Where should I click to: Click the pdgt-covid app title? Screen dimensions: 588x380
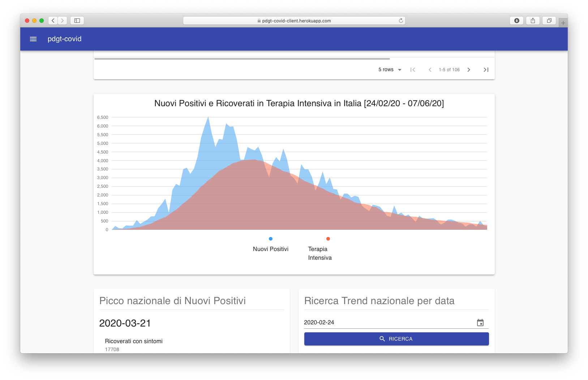pyautogui.click(x=65, y=39)
